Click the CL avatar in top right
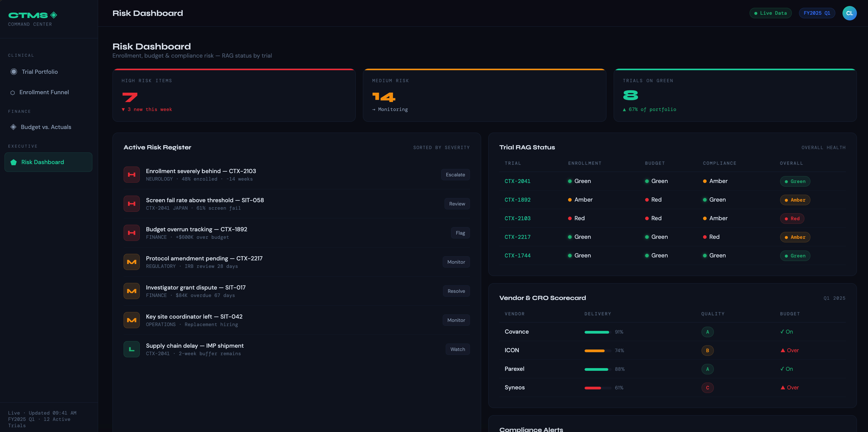Viewport: 868px width, 432px height. (x=849, y=13)
